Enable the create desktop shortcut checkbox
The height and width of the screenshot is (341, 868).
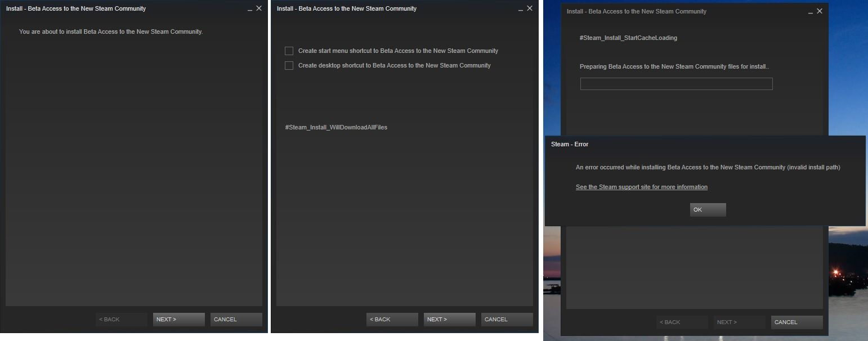(x=289, y=65)
